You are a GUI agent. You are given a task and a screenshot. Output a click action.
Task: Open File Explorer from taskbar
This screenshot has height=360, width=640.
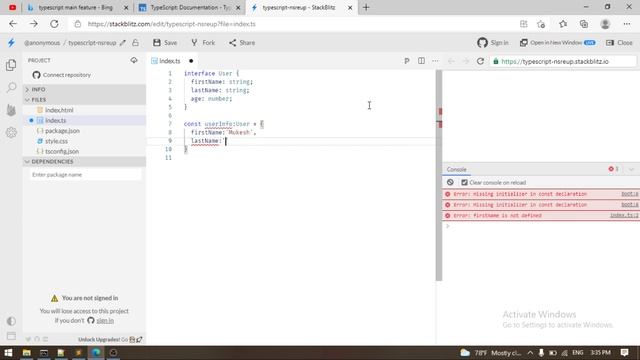coord(27,352)
